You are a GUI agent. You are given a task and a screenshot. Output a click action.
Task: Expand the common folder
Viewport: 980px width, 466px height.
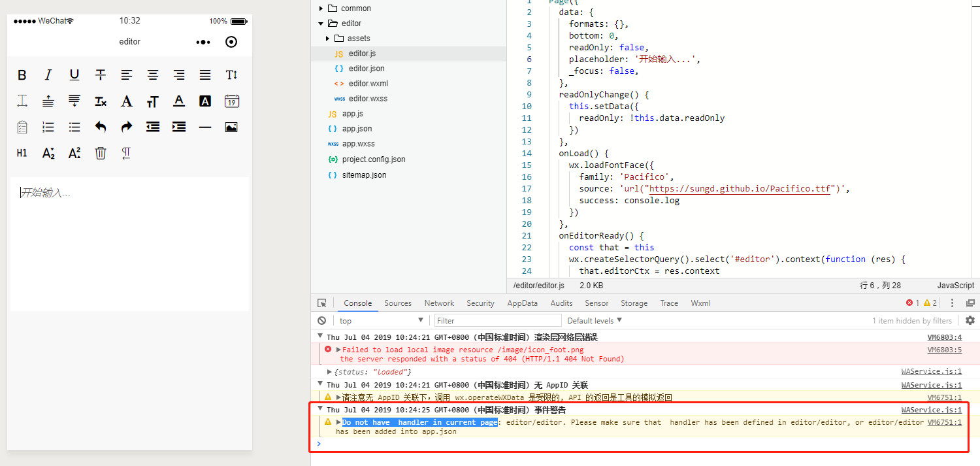pos(321,8)
